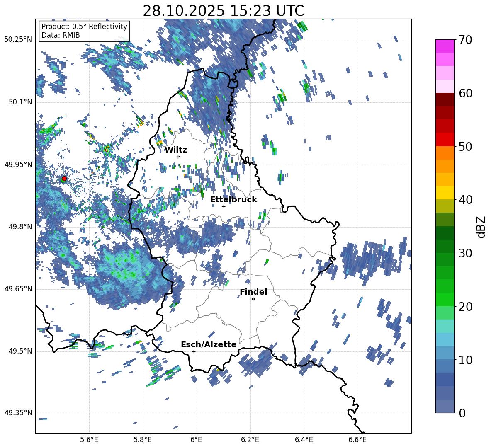Click the 49.5°N latitude label
The height and width of the screenshot is (448, 491).
[21, 351]
